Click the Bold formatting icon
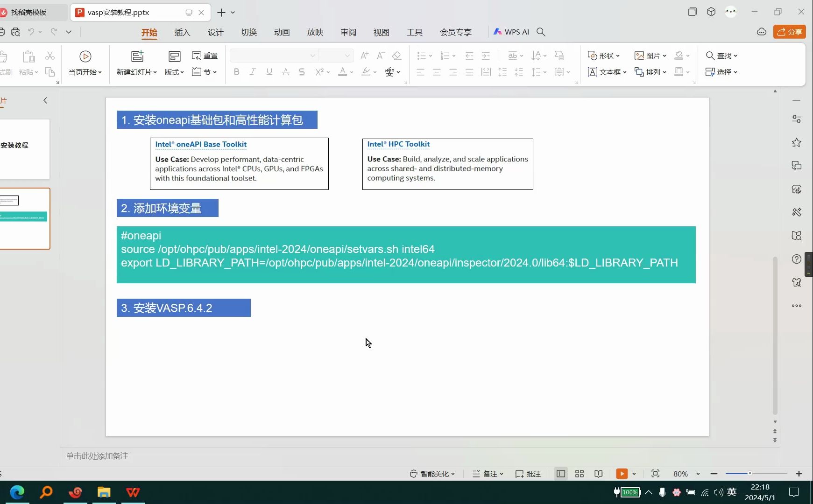This screenshot has height=504, width=813. click(237, 72)
